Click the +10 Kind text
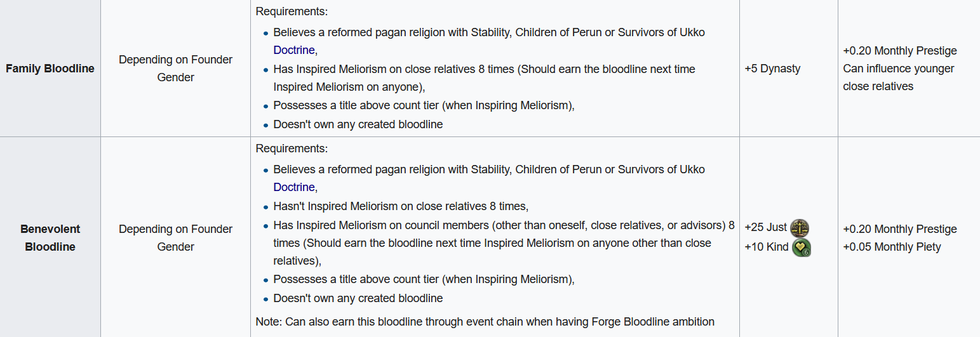This screenshot has height=337, width=980. (767, 247)
